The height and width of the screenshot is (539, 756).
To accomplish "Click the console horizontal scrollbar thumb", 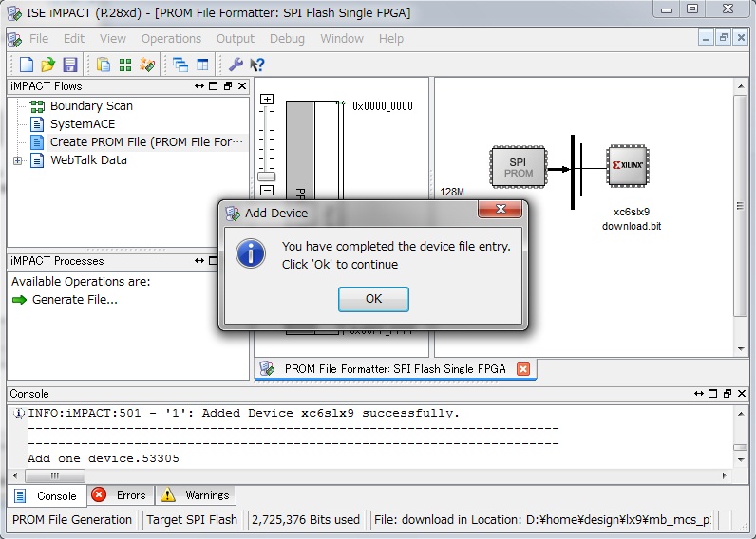I will click(x=55, y=476).
